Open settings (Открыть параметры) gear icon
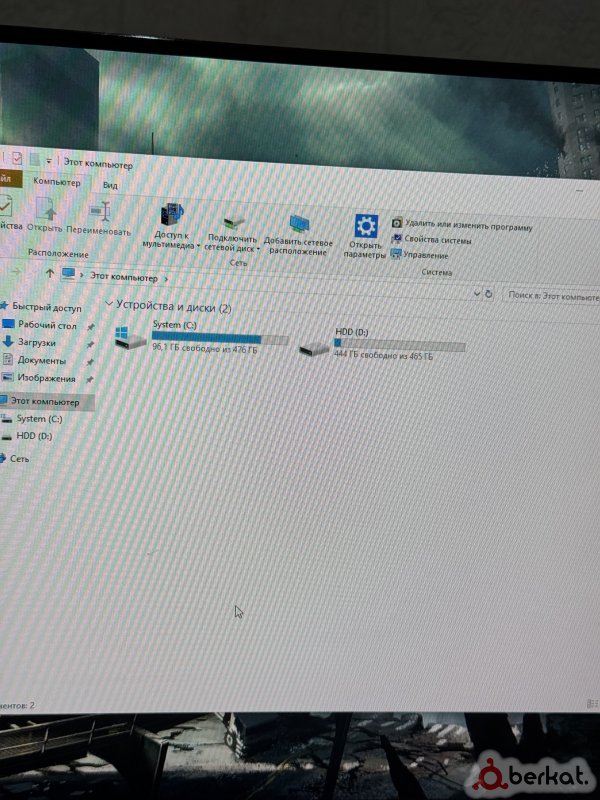Screen dimensions: 600x800 coord(366,226)
